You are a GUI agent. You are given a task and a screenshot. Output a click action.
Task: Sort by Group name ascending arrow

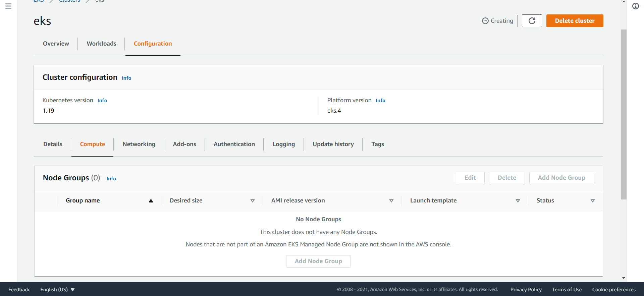tap(151, 201)
